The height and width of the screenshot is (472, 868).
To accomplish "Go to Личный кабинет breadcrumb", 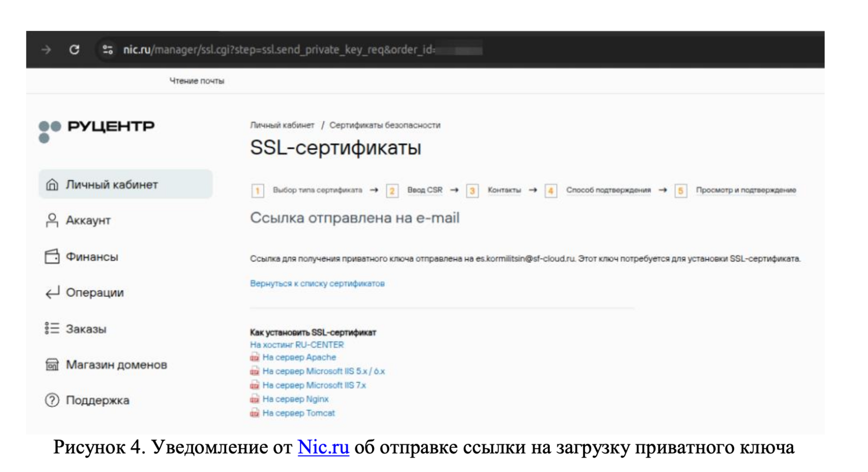I will (282, 125).
